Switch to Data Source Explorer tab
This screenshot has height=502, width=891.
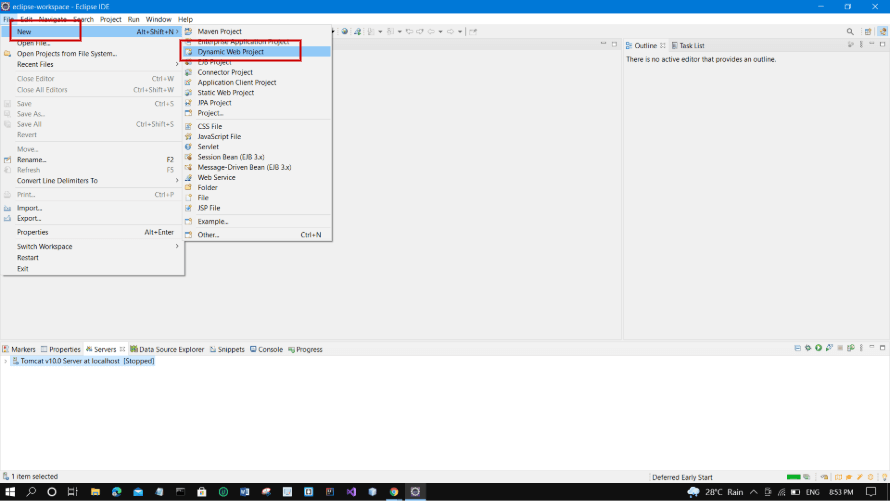(x=167, y=349)
